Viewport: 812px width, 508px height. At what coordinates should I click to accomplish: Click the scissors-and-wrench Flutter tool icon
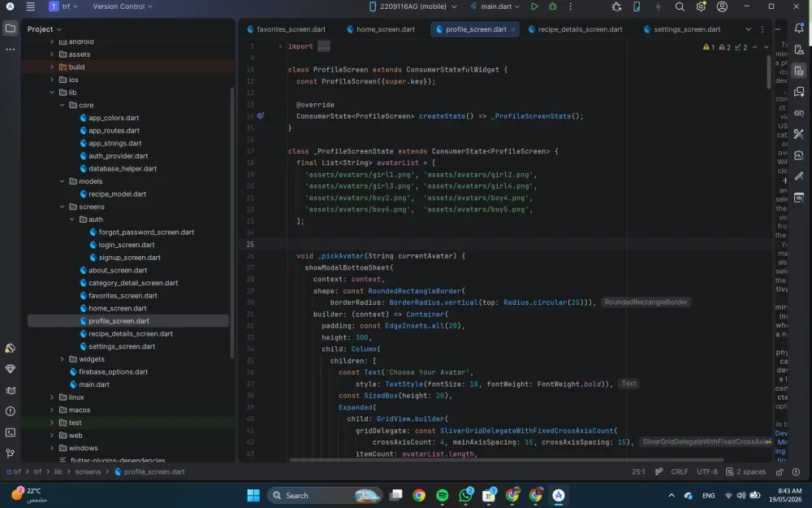pos(799,134)
